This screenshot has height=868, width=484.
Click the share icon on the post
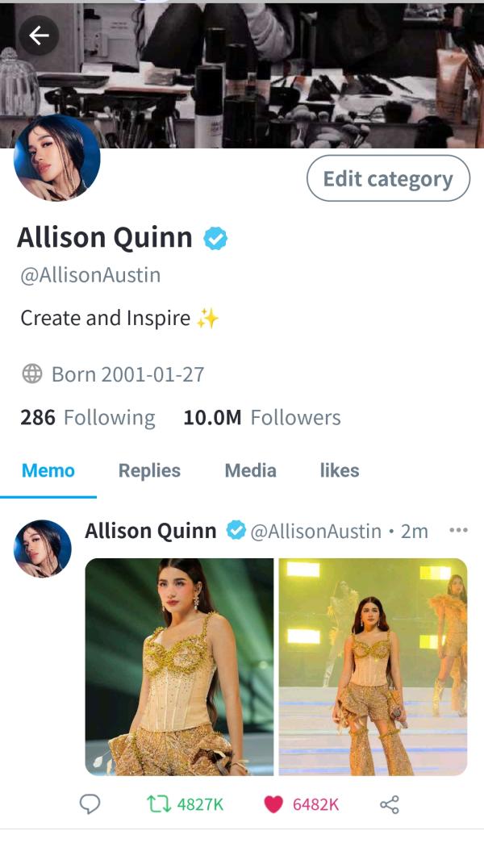[389, 804]
